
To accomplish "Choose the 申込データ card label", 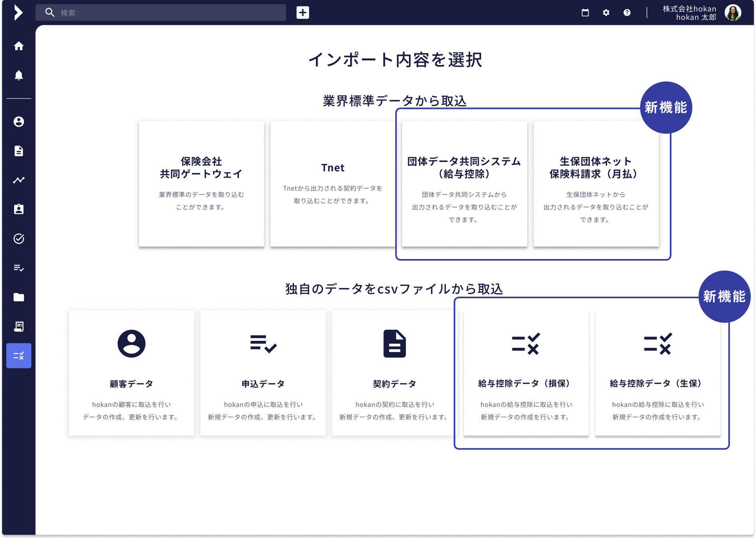I will tap(263, 384).
